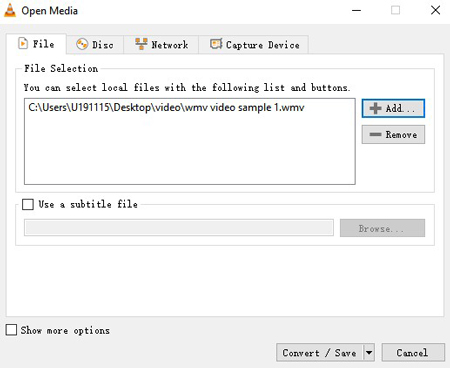Click the Browse button for subtitles
The width and height of the screenshot is (450, 368).
click(382, 228)
